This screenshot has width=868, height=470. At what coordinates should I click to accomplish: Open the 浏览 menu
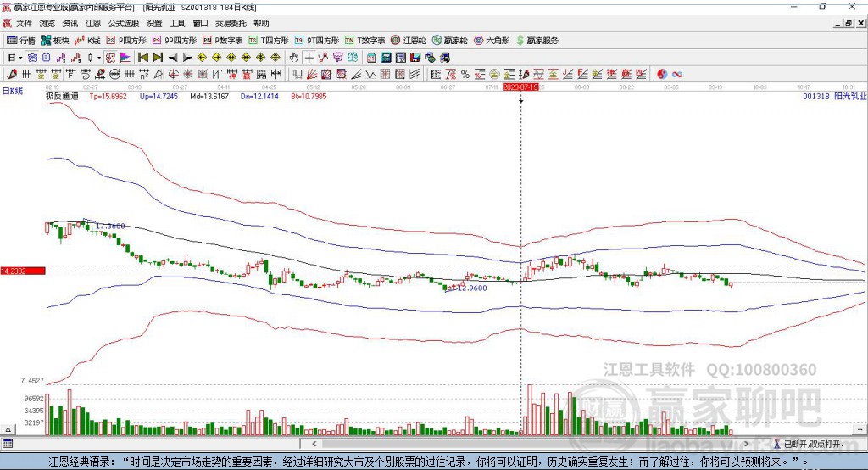[x=47, y=23]
